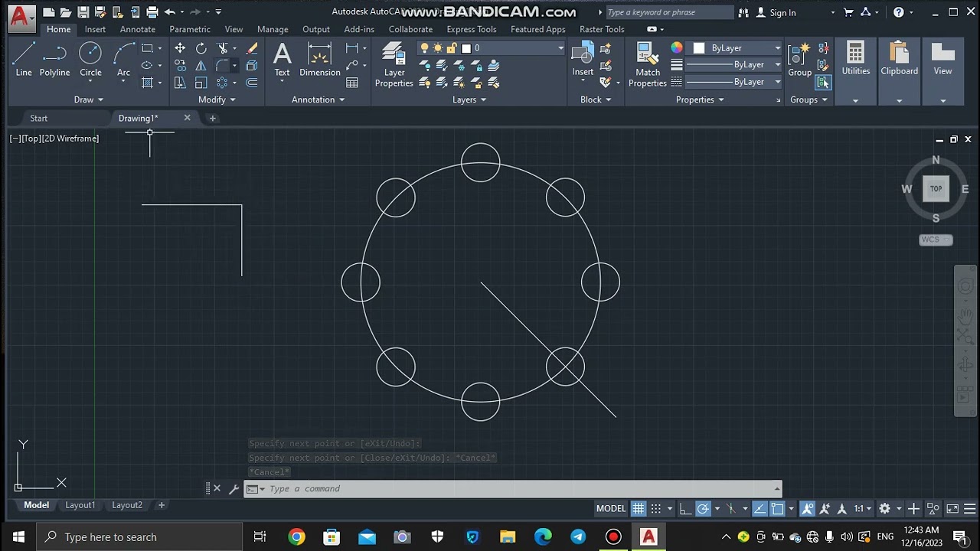Click the Offset tool icon

252,83
